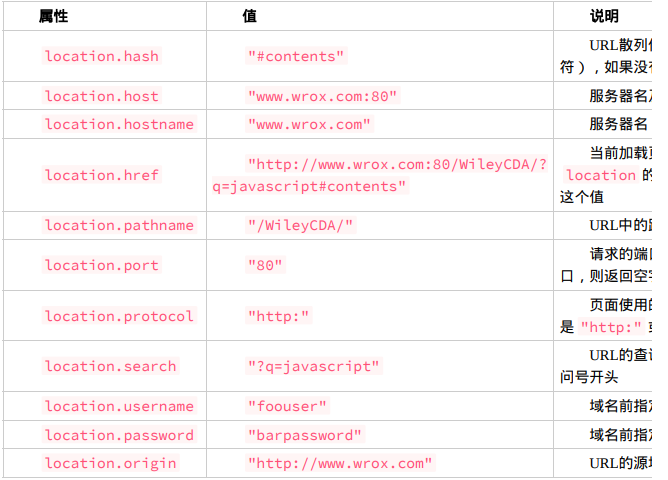This screenshot has height=480, width=668.
Task: Select the "/WileyCDA/" pathname value
Action: 301,225
